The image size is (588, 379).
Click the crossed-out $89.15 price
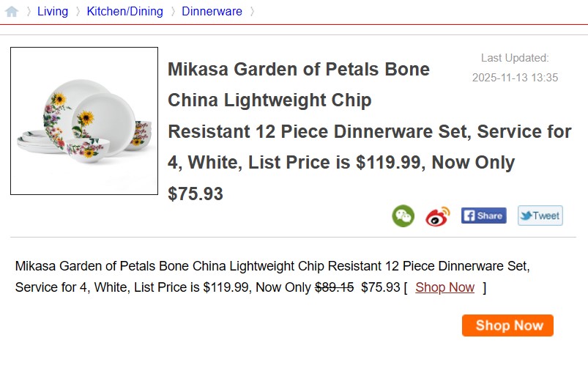pyautogui.click(x=334, y=287)
